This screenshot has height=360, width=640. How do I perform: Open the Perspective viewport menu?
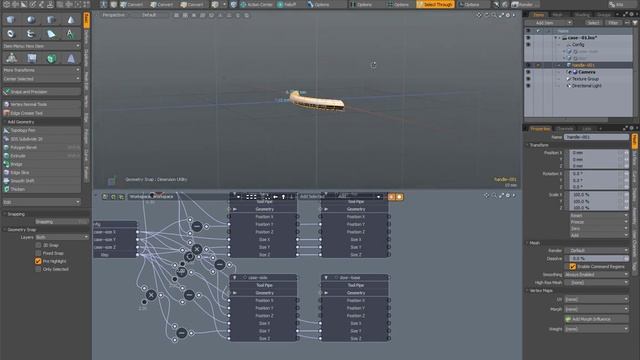point(113,15)
